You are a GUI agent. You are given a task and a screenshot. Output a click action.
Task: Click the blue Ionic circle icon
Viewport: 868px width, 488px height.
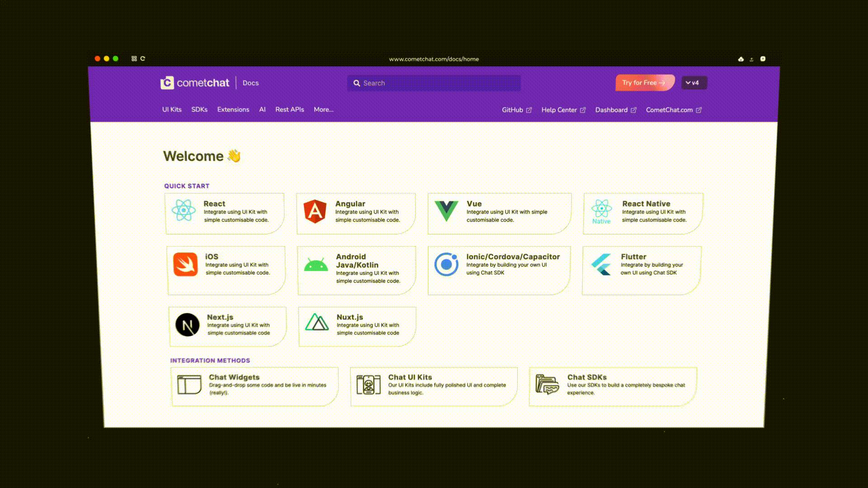click(446, 264)
